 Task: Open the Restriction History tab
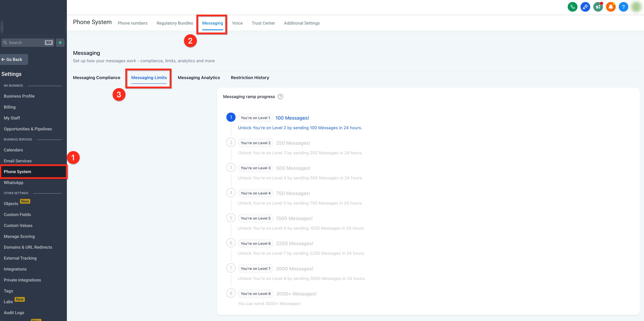click(250, 78)
